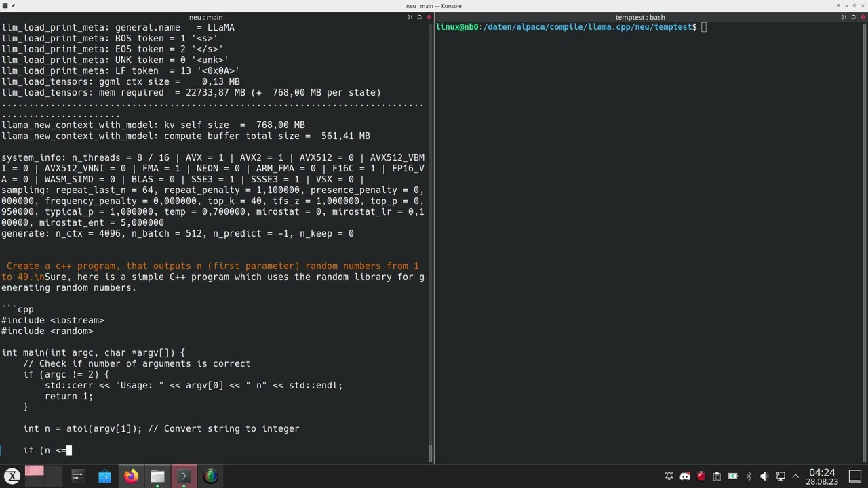Viewport: 868px width, 488px height.
Task: Click the '```cpp' code fence line
Action: coord(18,309)
